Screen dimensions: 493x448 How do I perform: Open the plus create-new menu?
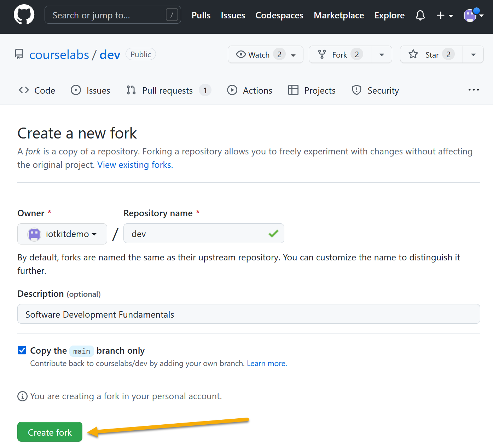point(445,15)
